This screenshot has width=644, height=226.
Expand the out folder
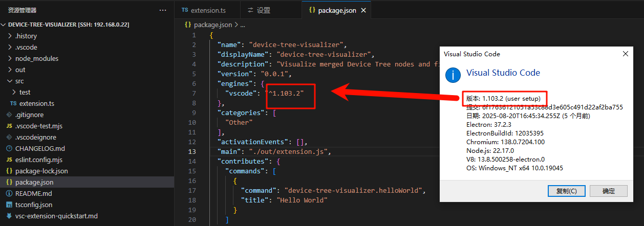(10, 70)
